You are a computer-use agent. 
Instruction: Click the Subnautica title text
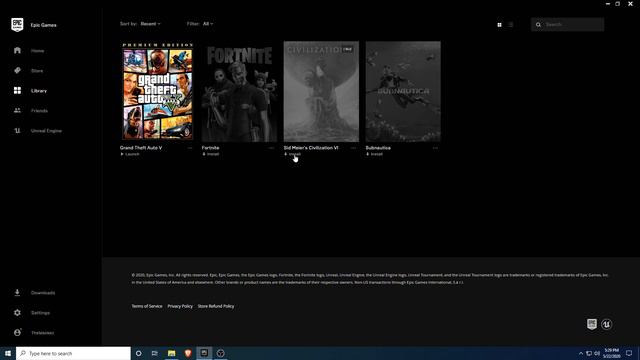click(x=378, y=148)
